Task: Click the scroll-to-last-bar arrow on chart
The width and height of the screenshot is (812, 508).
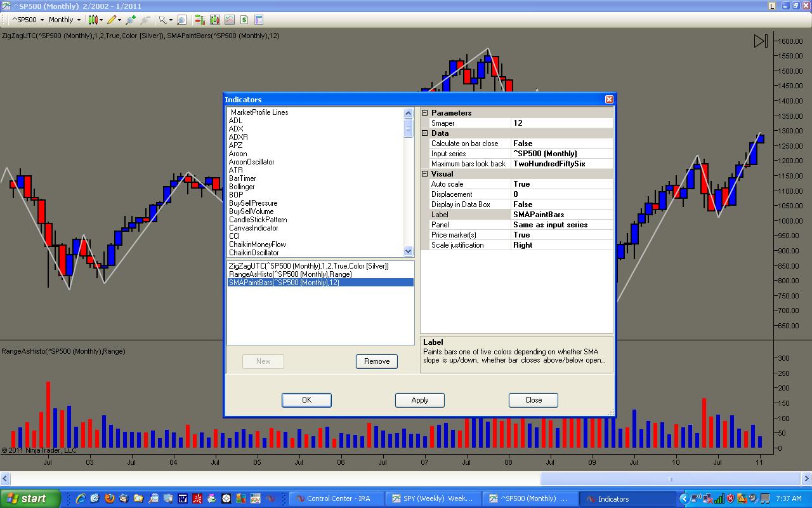Action: 760,41
